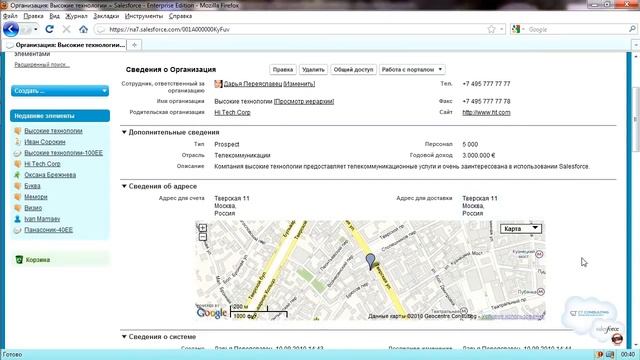The height and width of the screenshot is (360, 640).
Task: Open the Вид menu
Action: click(x=55, y=16)
